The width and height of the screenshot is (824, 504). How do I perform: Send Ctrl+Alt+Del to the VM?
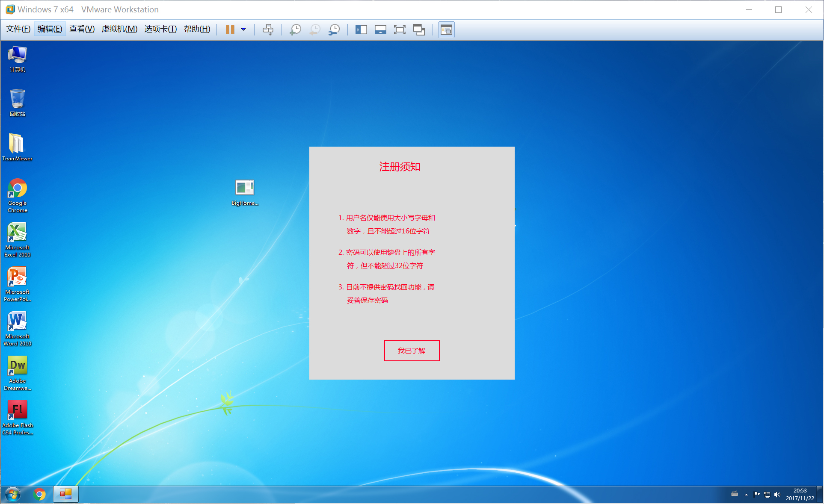coord(268,29)
